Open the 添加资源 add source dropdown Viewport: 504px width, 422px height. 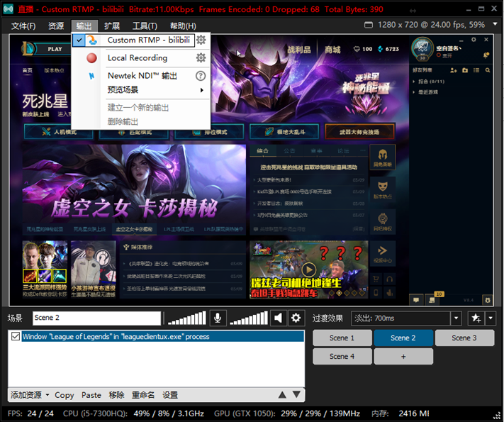[x=30, y=394]
